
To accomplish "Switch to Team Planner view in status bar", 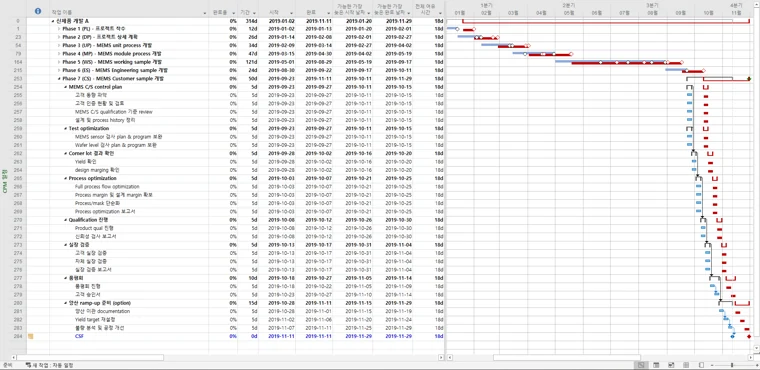I will pyautogui.click(x=671, y=365).
